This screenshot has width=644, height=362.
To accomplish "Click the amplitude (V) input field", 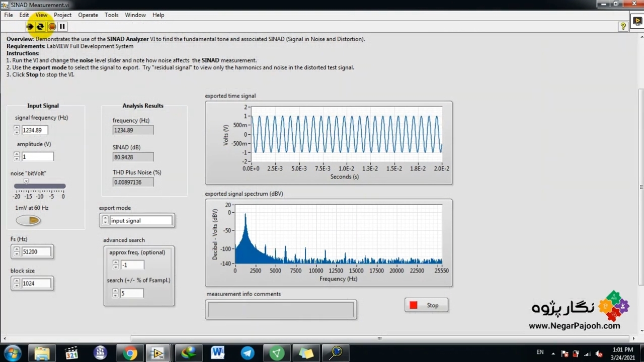I will pyautogui.click(x=37, y=157).
